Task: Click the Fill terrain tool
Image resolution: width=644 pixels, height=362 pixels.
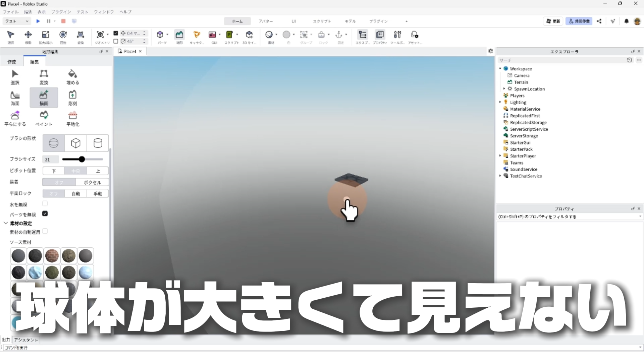Action: coord(72,77)
